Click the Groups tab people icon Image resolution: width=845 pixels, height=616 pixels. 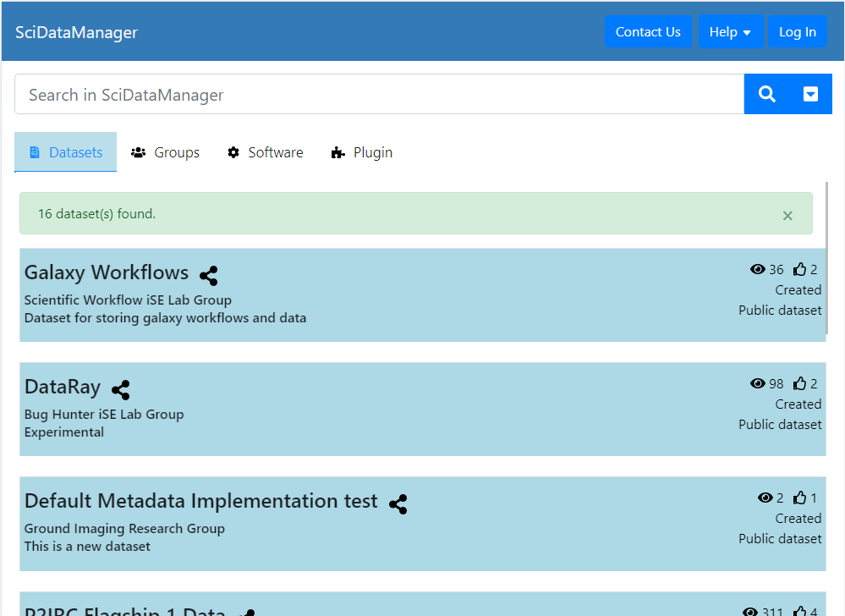139,152
